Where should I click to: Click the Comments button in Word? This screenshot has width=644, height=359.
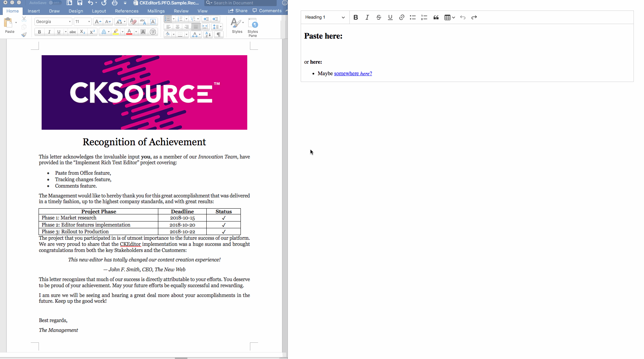[267, 11]
